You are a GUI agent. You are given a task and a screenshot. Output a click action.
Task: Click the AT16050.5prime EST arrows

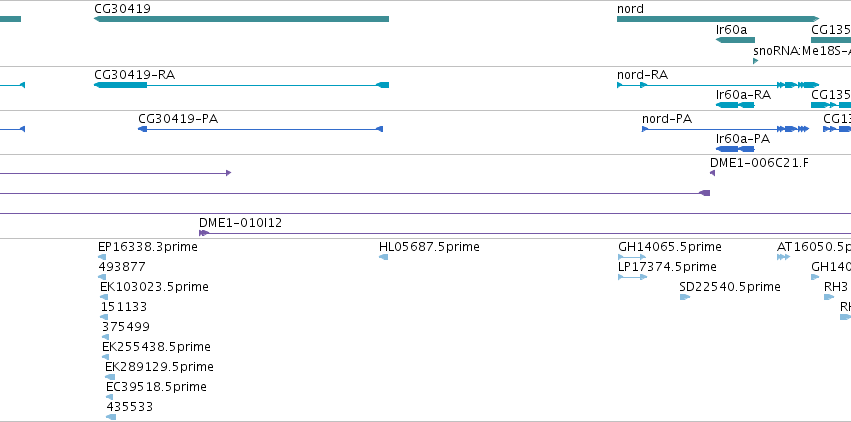[x=783, y=257]
